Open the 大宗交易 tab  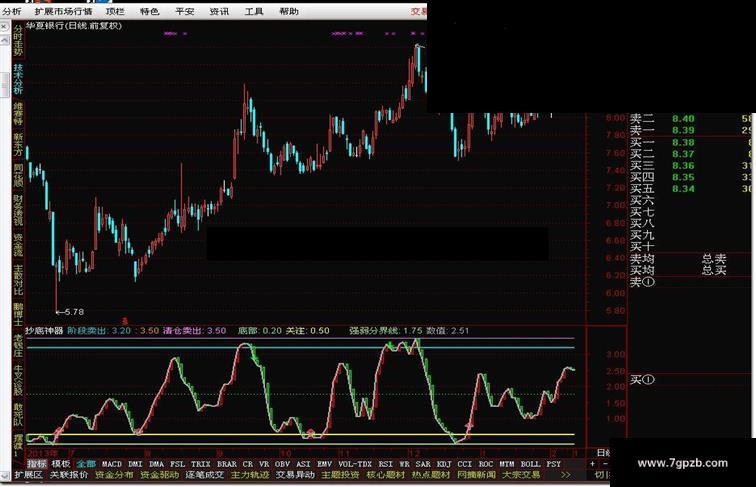pos(521,475)
